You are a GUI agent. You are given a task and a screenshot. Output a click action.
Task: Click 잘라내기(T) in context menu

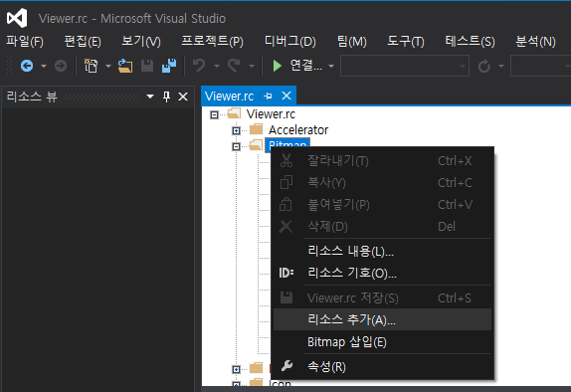[382, 160]
